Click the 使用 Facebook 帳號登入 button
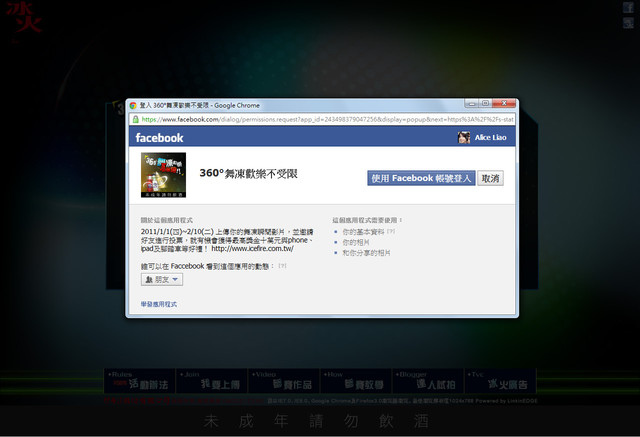 pyautogui.click(x=421, y=178)
